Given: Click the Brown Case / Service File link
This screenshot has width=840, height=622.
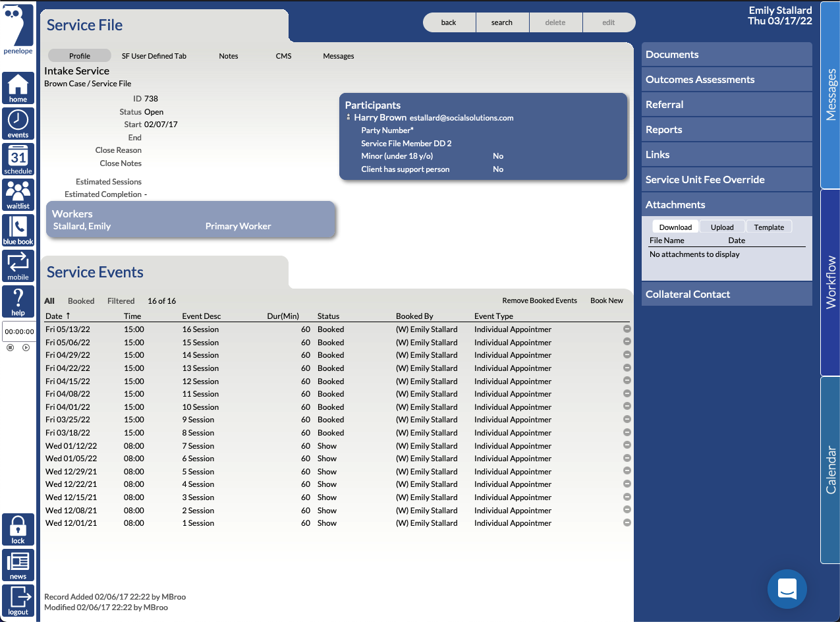Looking at the screenshot, I should 88,84.
